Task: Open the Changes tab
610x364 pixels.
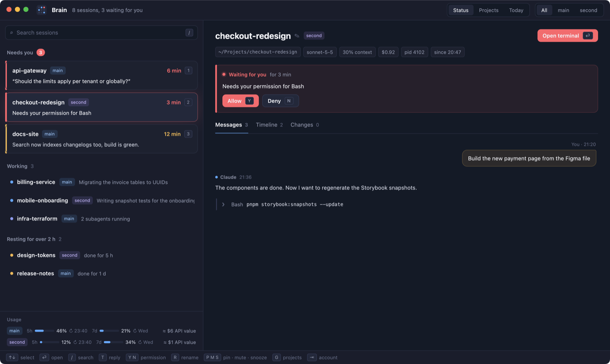Action: pos(305,125)
